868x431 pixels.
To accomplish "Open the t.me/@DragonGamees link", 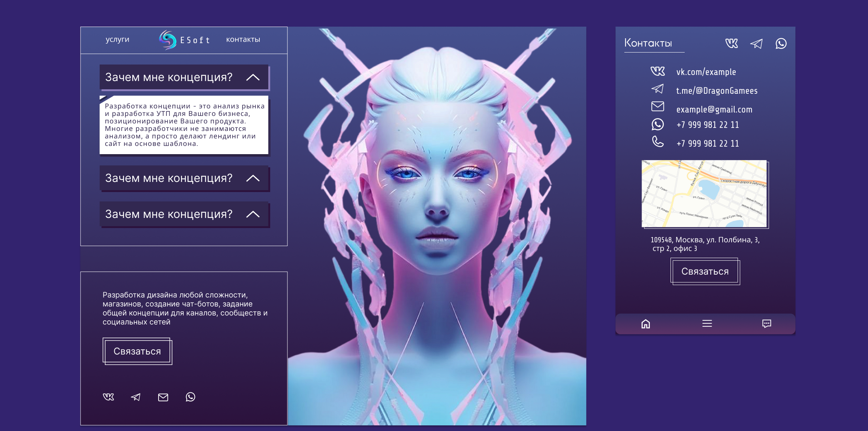I will pyautogui.click(x=717, y=91).
